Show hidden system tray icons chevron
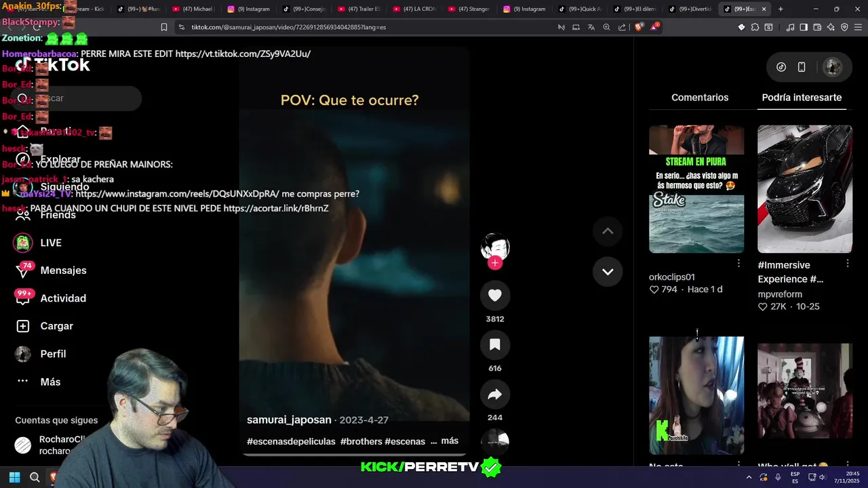The image size is (868, 488). [749, 477]
